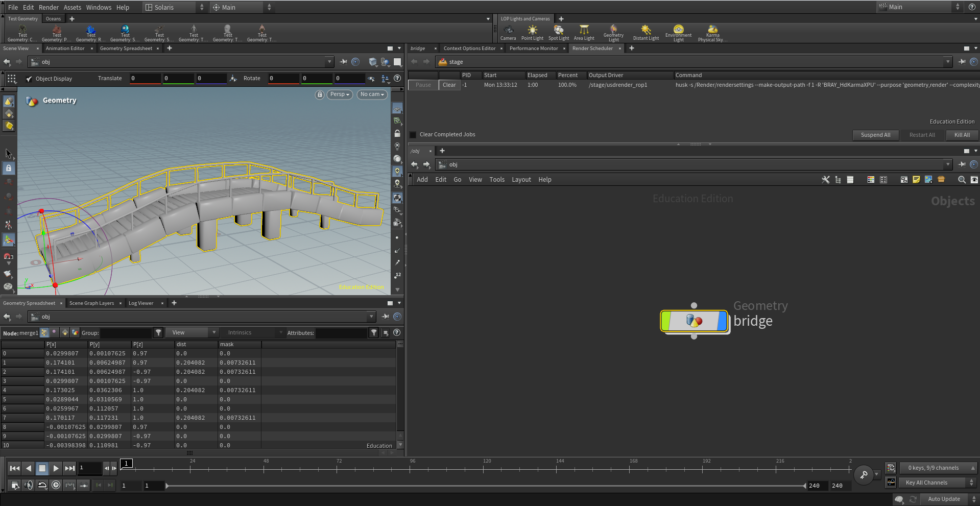Jump to first frame in playbar

click(15, 468)
